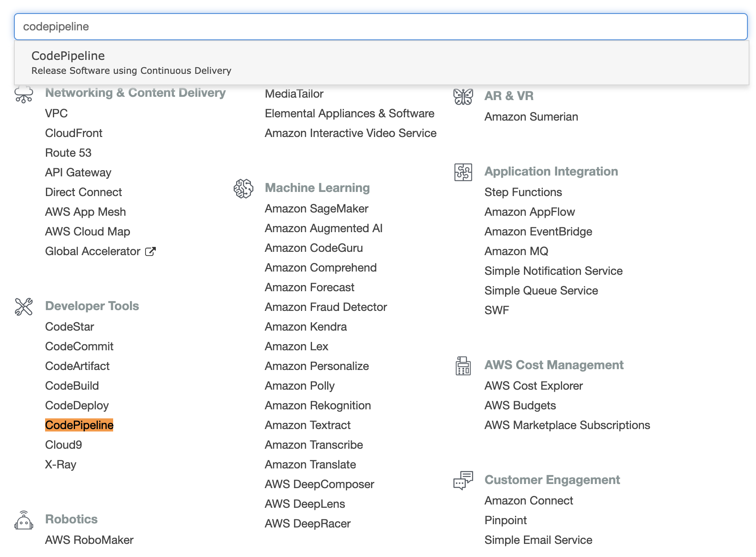Open Amazon Sumerian
The image size is (756, 557).
click(531, 116)
